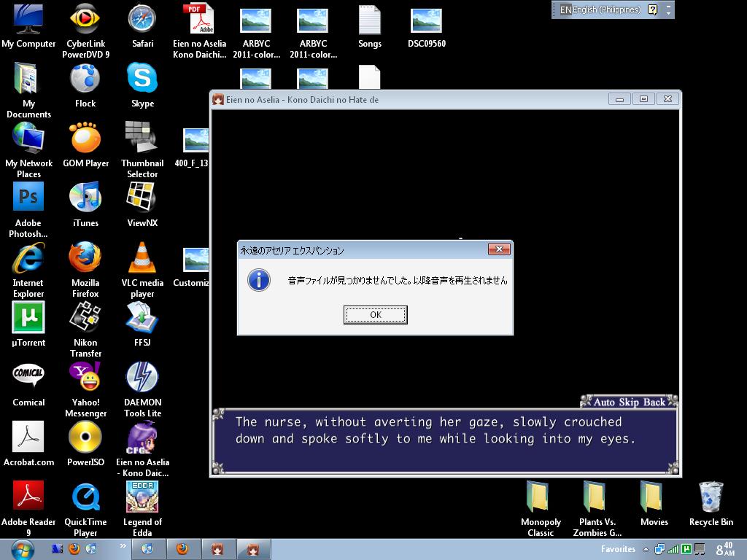Viewport: 747px width, 560px height.
Task: Select the Eien no Aselia PDF file icon
Action: coord(200,31)
